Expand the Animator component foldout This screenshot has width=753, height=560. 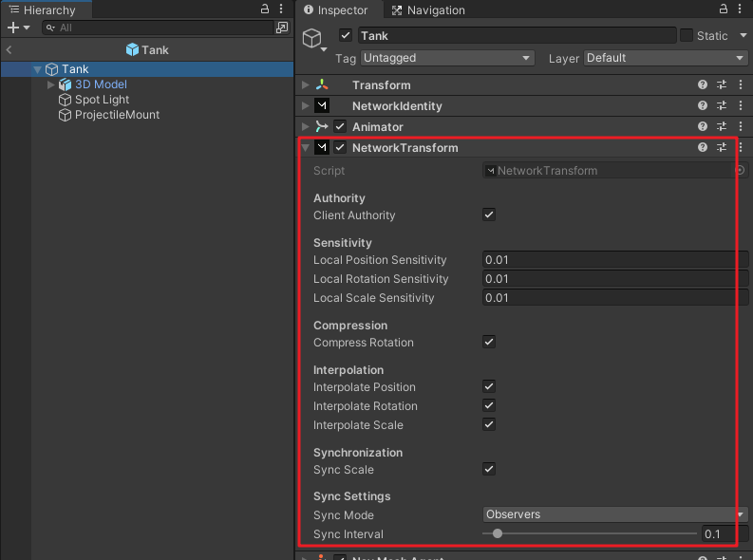(x=306, y=126)
